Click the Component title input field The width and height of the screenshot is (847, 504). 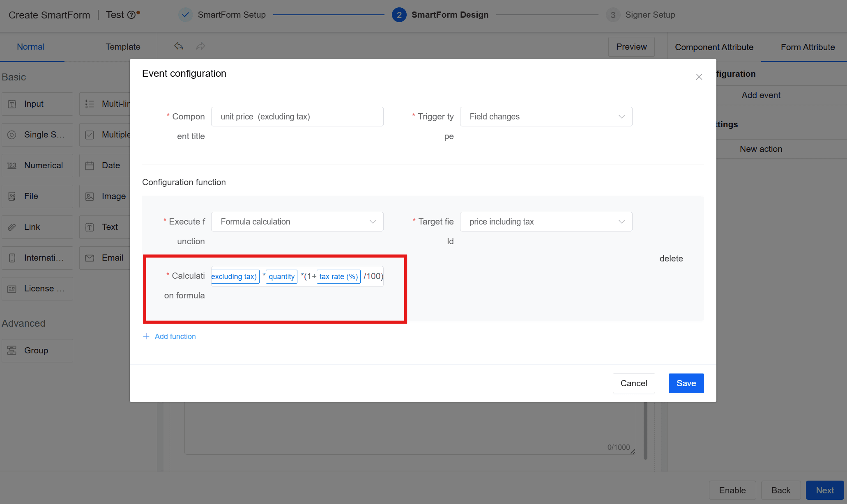(x=297, y=117)
